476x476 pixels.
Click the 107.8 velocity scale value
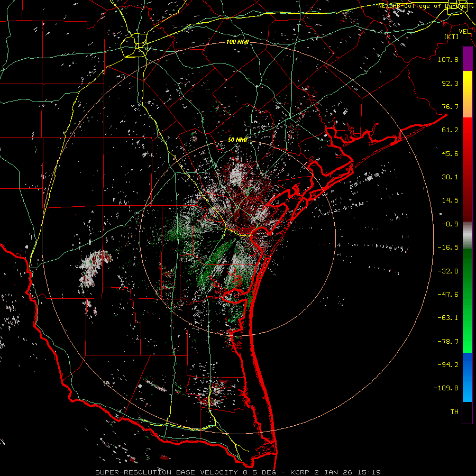448,59
